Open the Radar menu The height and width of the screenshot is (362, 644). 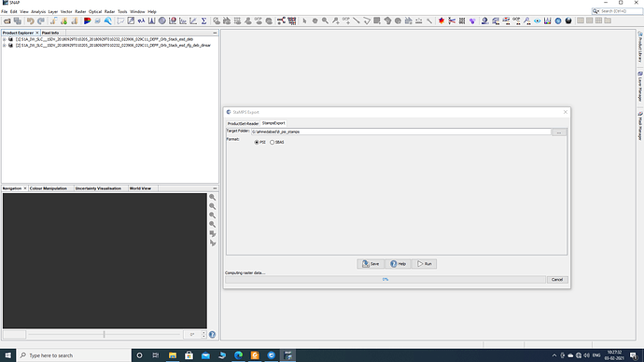(109, 11)
